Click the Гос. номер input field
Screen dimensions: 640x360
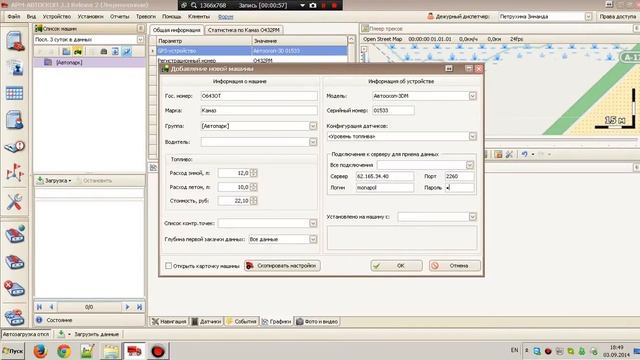click(x=259, y=96)
